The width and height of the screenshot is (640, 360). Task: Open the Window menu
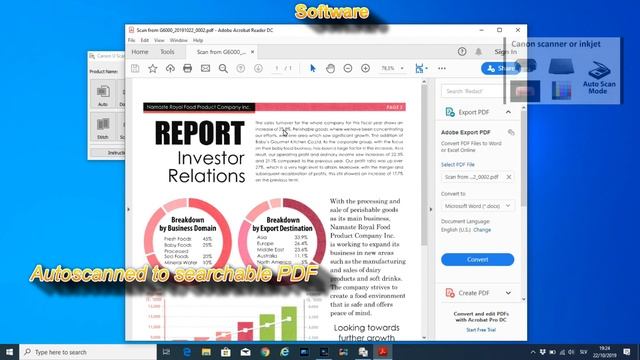point(178,40)
